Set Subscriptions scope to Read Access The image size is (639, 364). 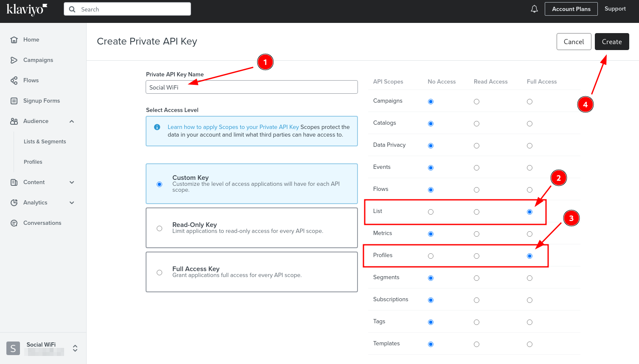(476, 300)
